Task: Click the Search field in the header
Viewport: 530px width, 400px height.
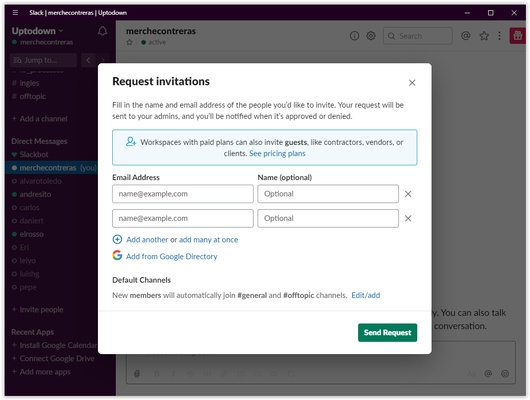Action: coord(417,36)
